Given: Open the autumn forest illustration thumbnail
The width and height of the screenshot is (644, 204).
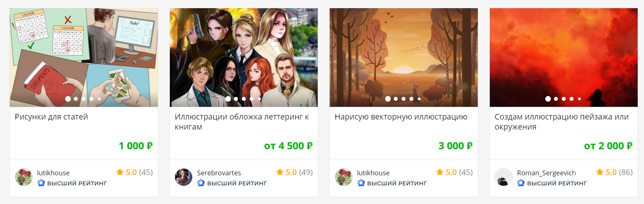Looking at the screenshot, I should (404, 57).
